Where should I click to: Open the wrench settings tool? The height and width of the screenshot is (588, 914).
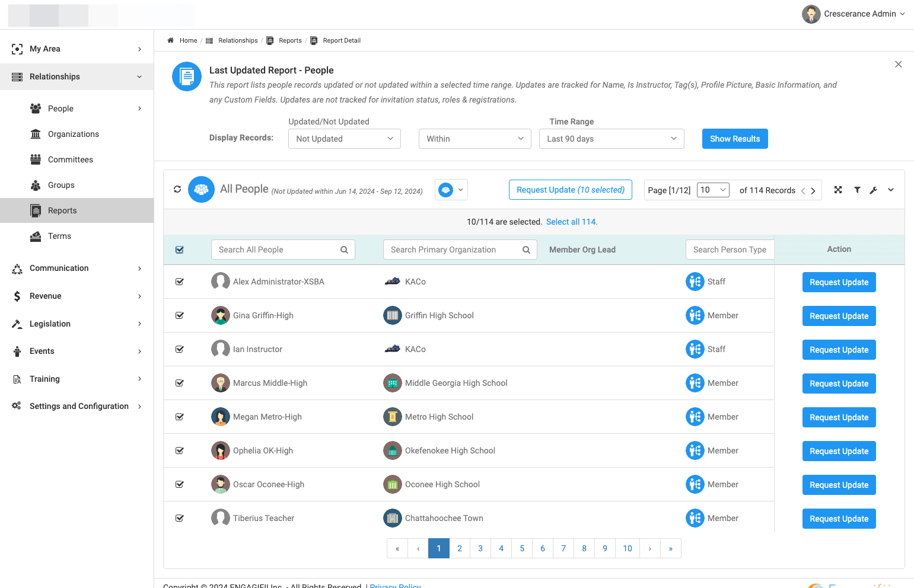(x=874, y=190)
